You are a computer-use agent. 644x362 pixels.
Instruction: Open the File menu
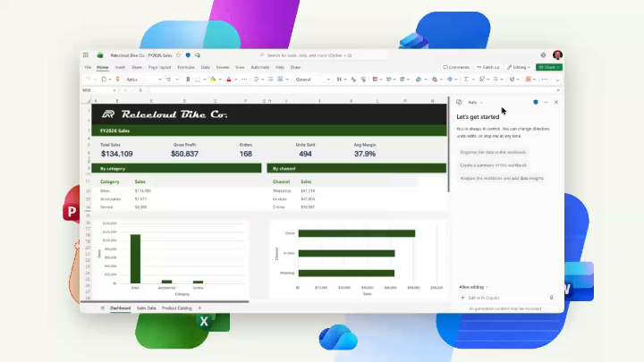[88, 67]
